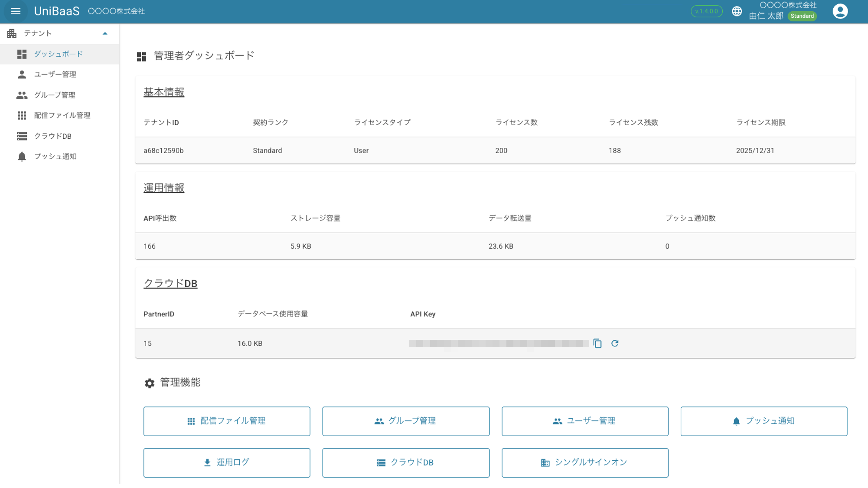Go to クラウドDB in the sidebar

[52, 136]
